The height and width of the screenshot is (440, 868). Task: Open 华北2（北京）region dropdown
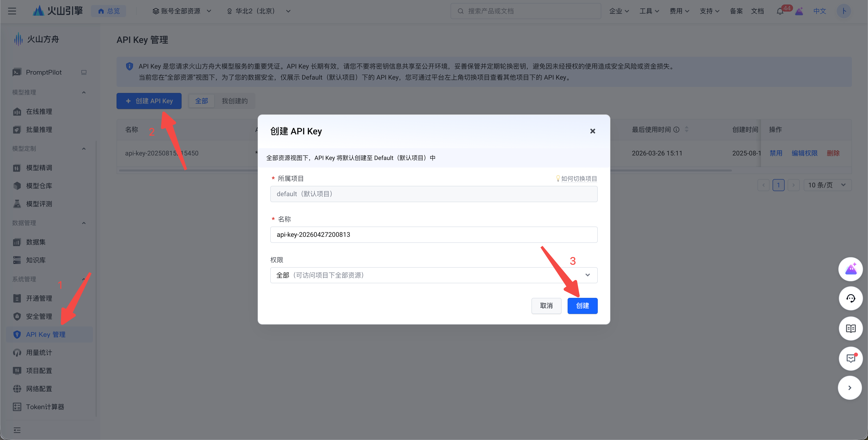pyautogui.click(x=258, y=11)
